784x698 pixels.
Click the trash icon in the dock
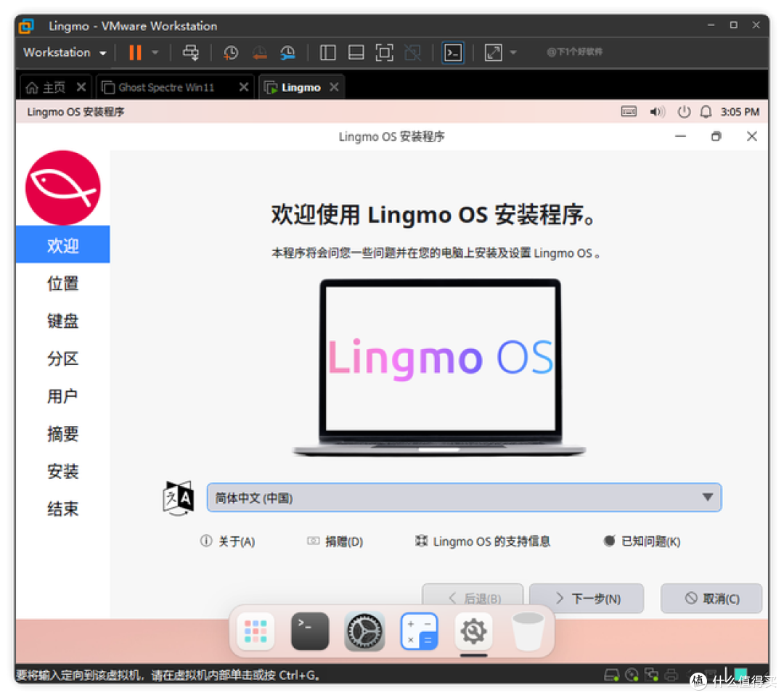pyautogui.click(x=528, y=631)
